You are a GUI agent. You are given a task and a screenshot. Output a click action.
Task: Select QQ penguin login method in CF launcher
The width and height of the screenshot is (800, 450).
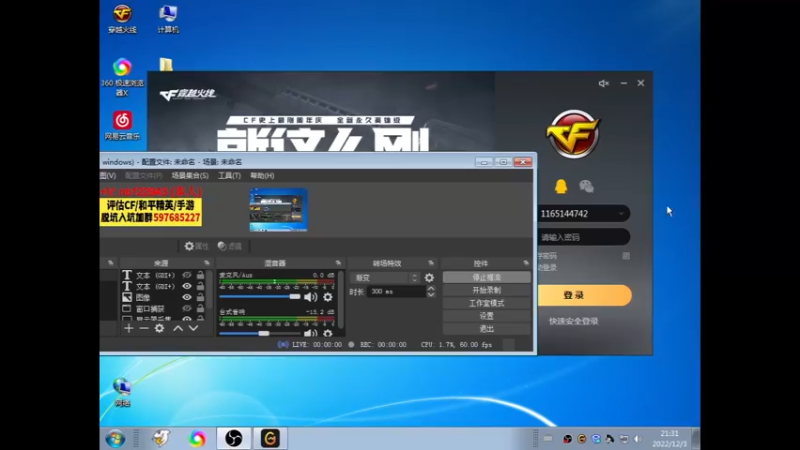pyautogui.click(x=561, y=186)
